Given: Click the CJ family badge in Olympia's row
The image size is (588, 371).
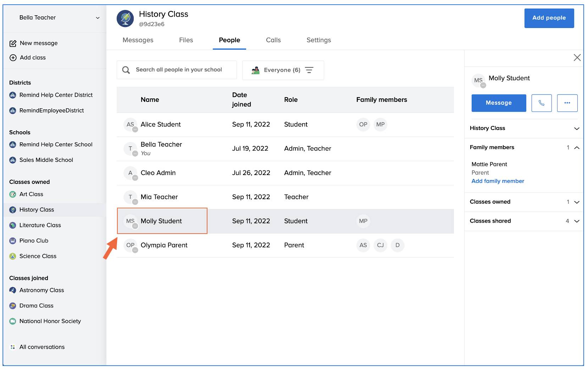Looking at the screenshot, I should 380,245.
